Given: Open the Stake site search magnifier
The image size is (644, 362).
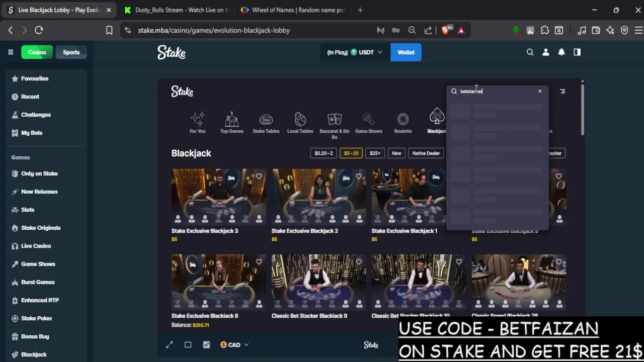Looking at the screenshot, I should 530,52.
